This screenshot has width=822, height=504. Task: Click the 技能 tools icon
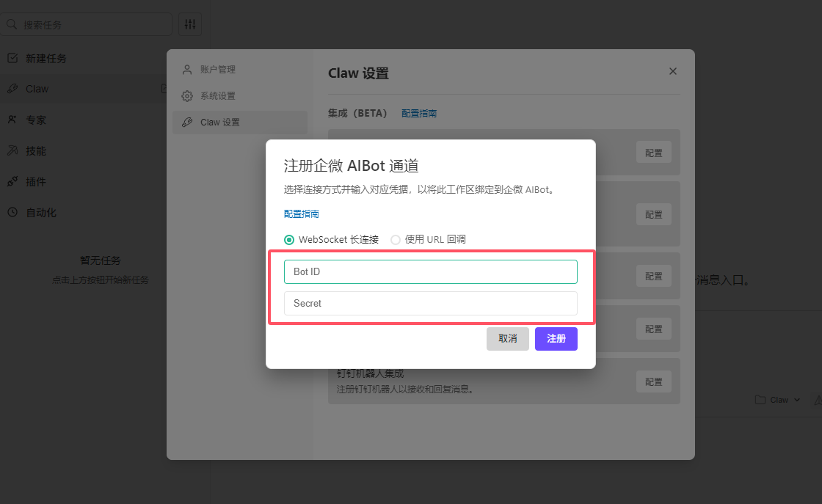[x=12, y=150]
